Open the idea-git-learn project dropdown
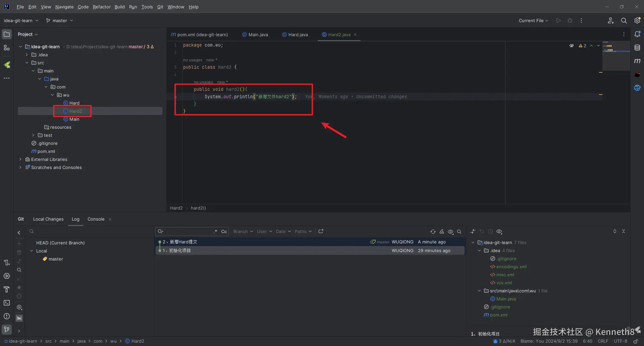Image resolution: width=644 pixels, height=346 pixels. tap(21, 20)
